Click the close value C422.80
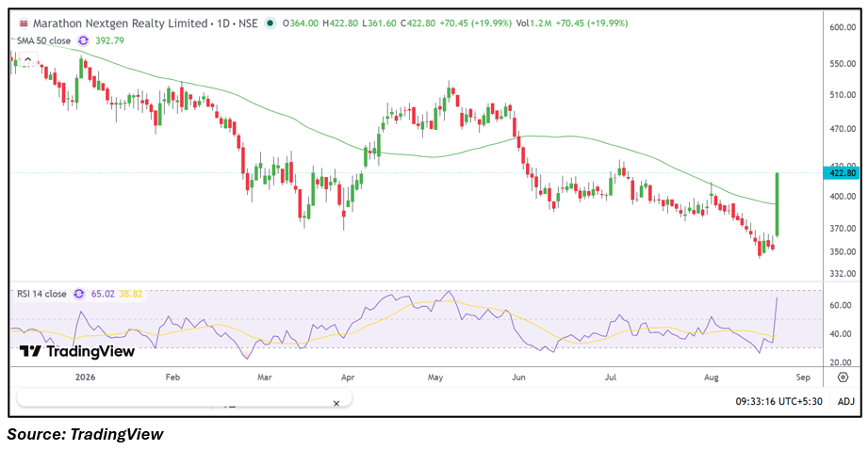Image resolution: width=868 pixels, height=450 pixels. 418,24
